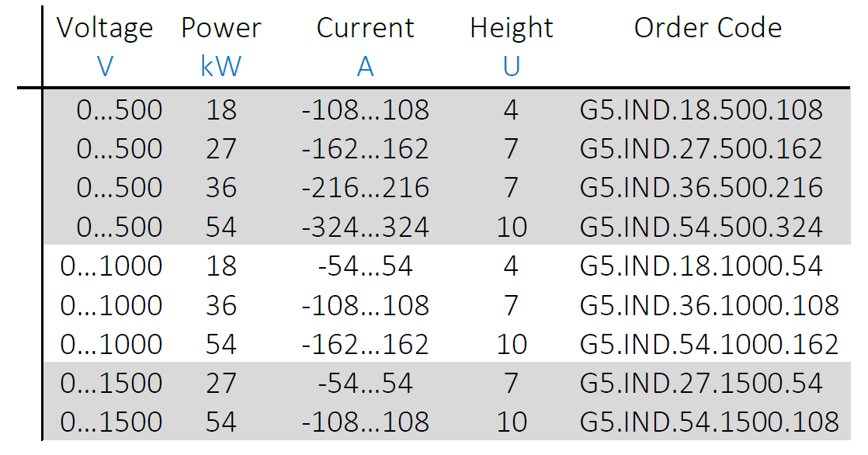
Task: Click the Current column header
Action: tap(365, 28)
